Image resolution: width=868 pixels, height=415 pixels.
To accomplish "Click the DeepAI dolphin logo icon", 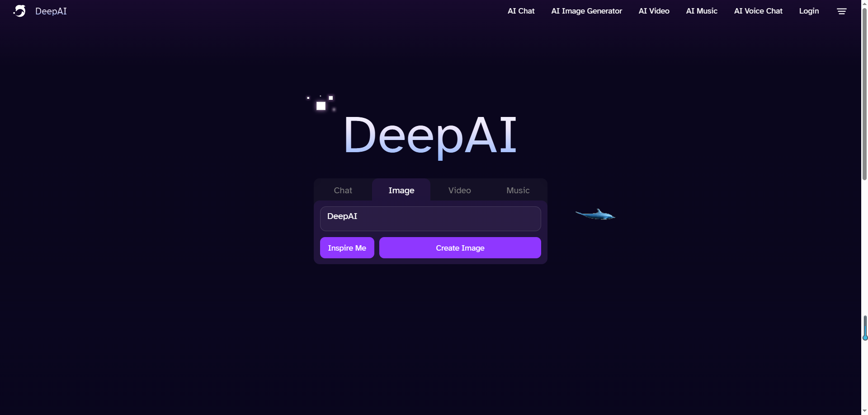I will (20, 11).
